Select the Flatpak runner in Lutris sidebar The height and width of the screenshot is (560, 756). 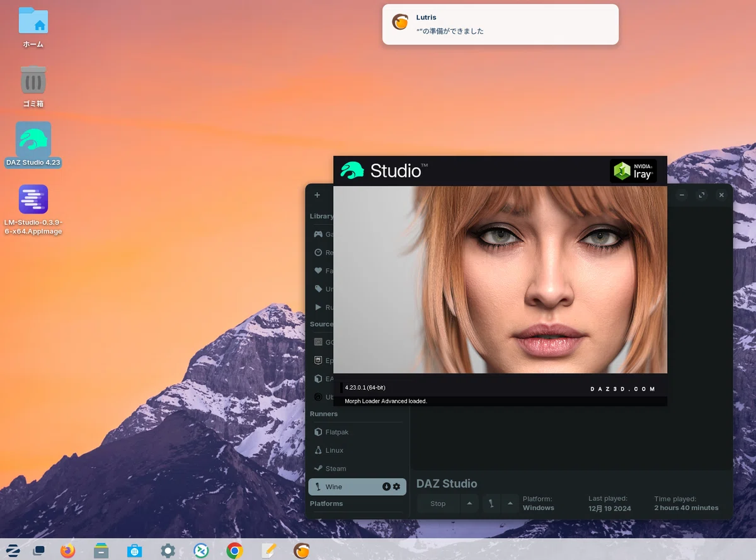click(357, 432)
